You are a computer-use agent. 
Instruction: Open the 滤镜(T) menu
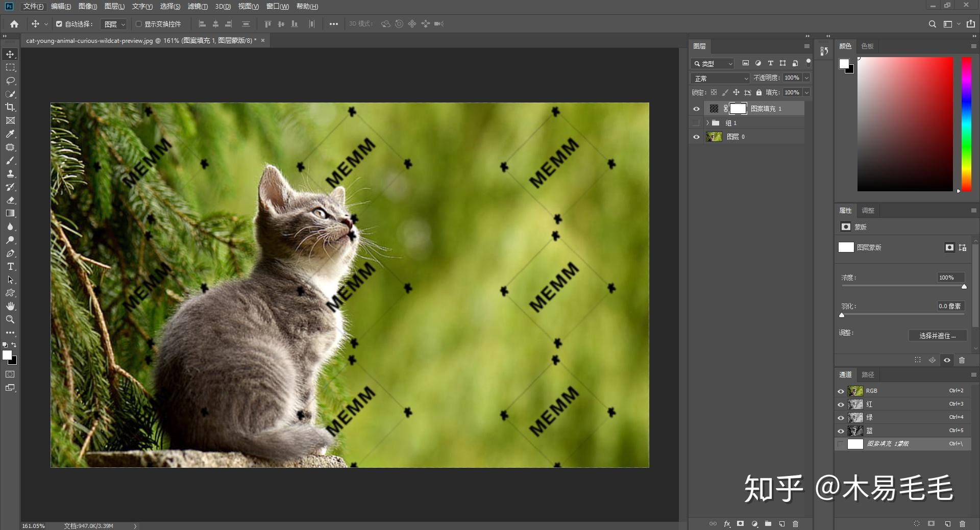click(198, 7)
